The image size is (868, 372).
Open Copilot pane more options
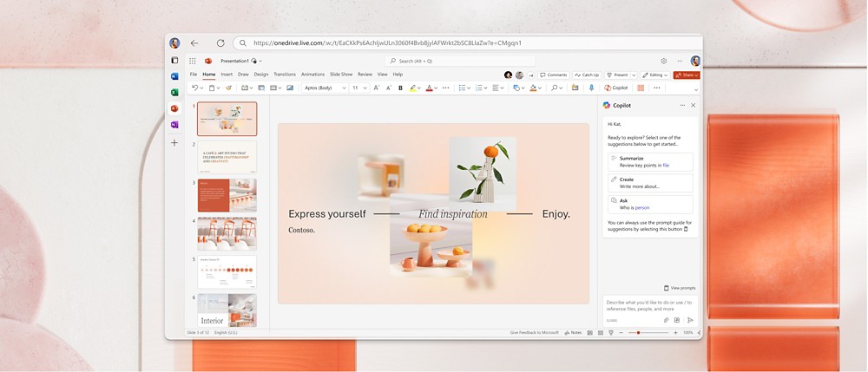pyautogui.click(x=682, y=105)
